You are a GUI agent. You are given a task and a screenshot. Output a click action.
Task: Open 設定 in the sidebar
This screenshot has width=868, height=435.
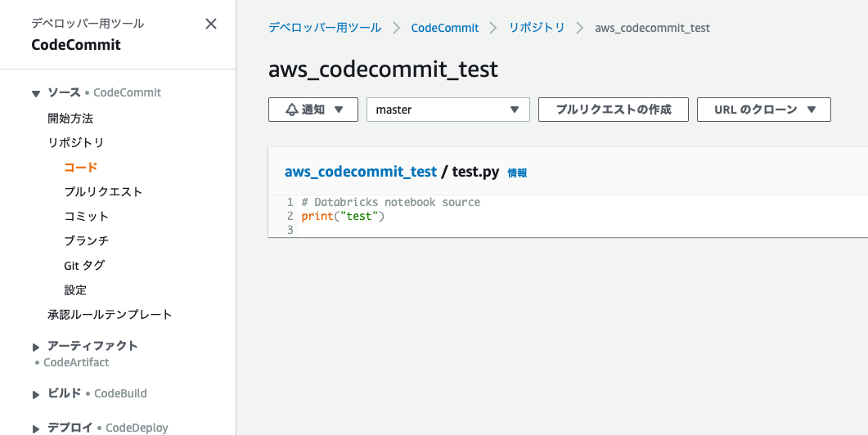pyautogui.click(x=75, y=289)
